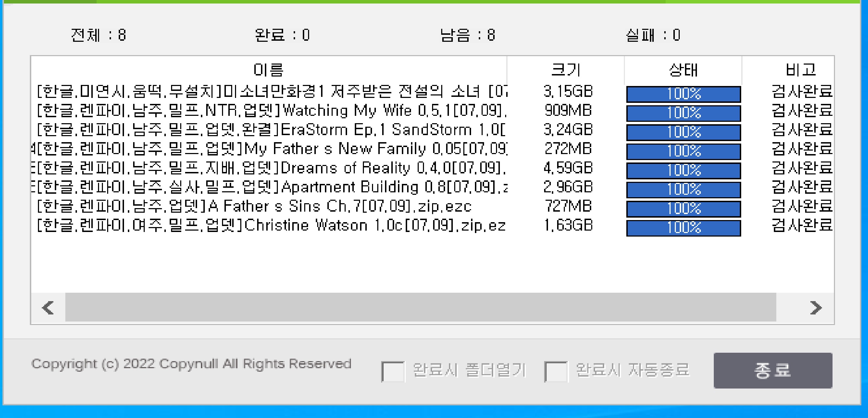Click the 비고 column header
868x418 pixels.
tap(800, 70)
